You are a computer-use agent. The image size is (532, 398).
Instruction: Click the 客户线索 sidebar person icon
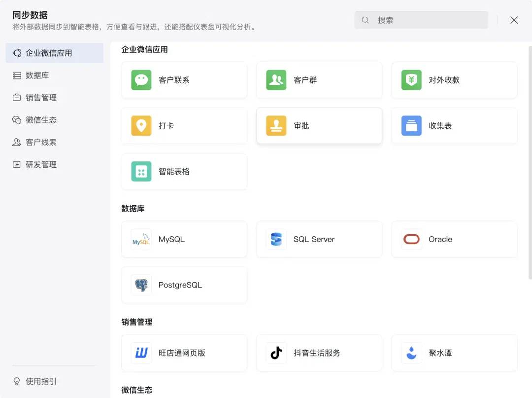[17, 143]
